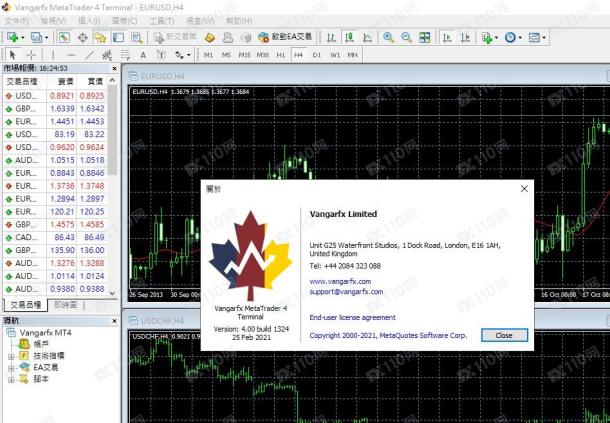The height and width of the screenshot is (423, 610).
Task: Open the 工具(T) menu
Action: point(161,20)
